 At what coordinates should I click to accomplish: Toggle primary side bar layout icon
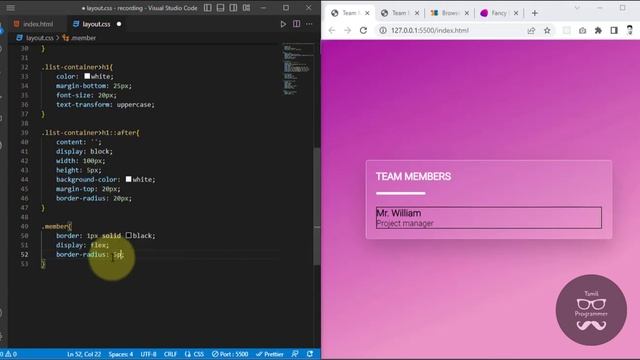click(x=208, y=8)
